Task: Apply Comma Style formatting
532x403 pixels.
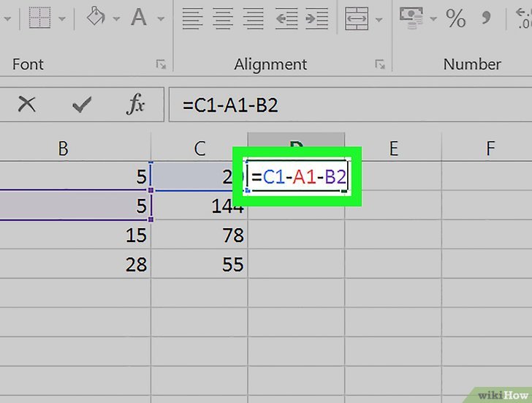Action: click(487, 17)
